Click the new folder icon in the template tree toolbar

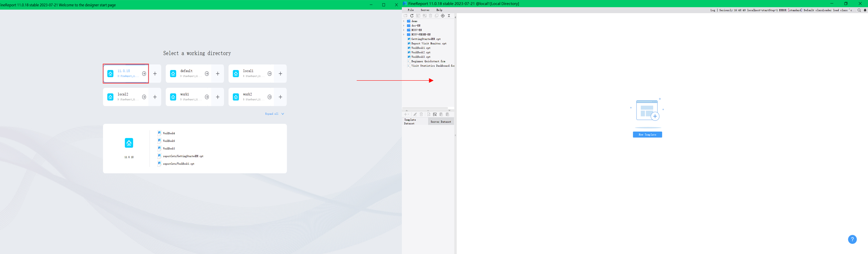tap(406, 16)
